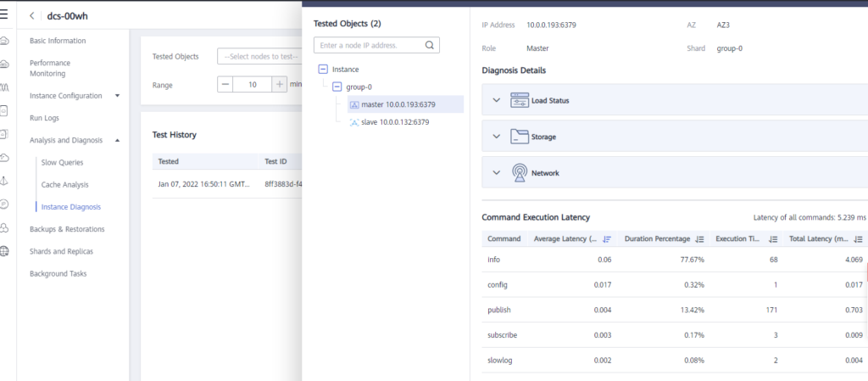Open the hamburger main menu
This screenshot has width=868, height=381.
[x=4, y=15]
